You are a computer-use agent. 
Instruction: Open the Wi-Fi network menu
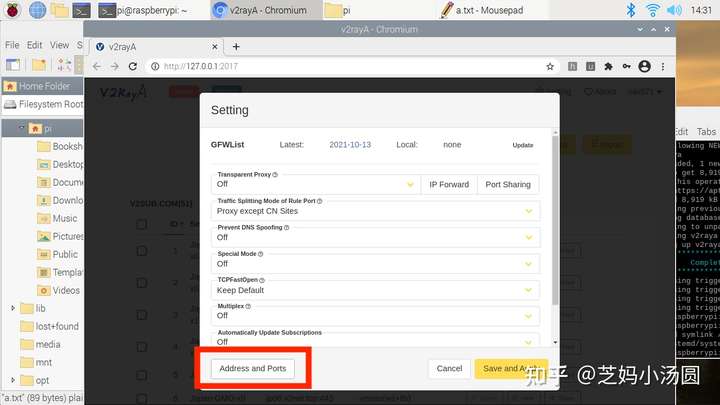pos(652,10)
